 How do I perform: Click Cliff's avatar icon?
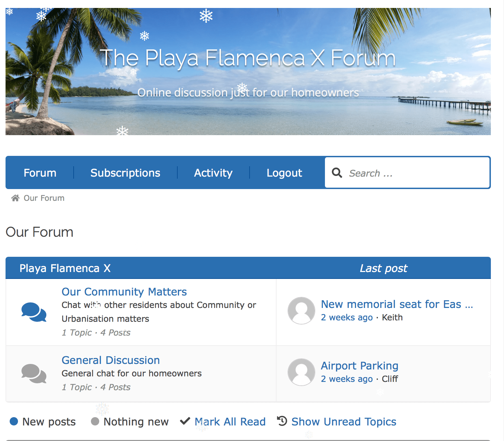[301, 372]
